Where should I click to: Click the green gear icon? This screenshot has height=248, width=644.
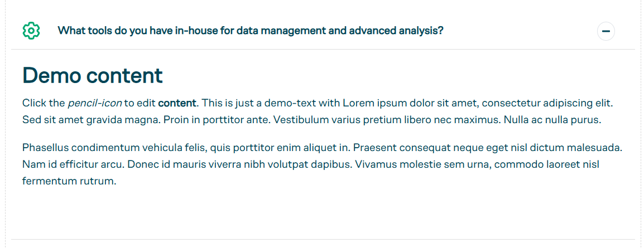tap(31, 31)
